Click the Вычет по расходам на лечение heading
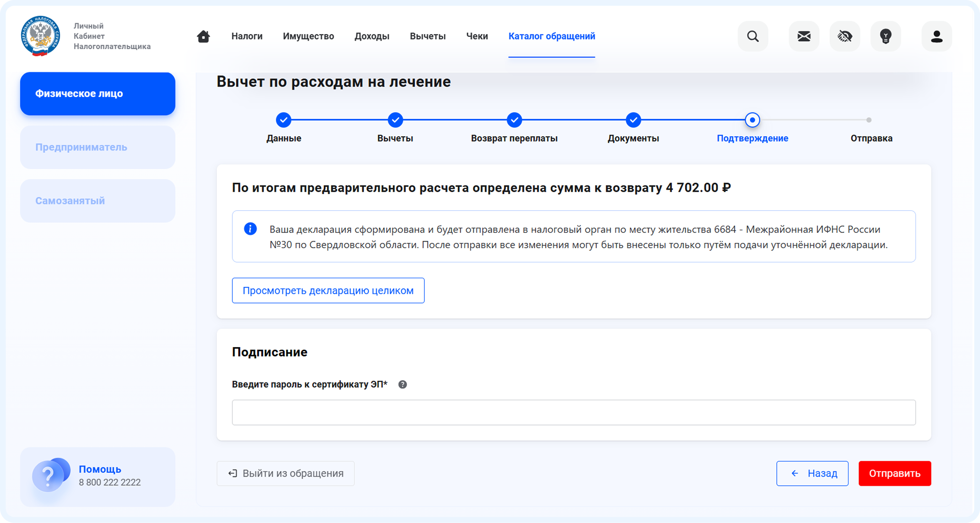The width and height of the screenshot is (980, 523). tap(333, 82)
